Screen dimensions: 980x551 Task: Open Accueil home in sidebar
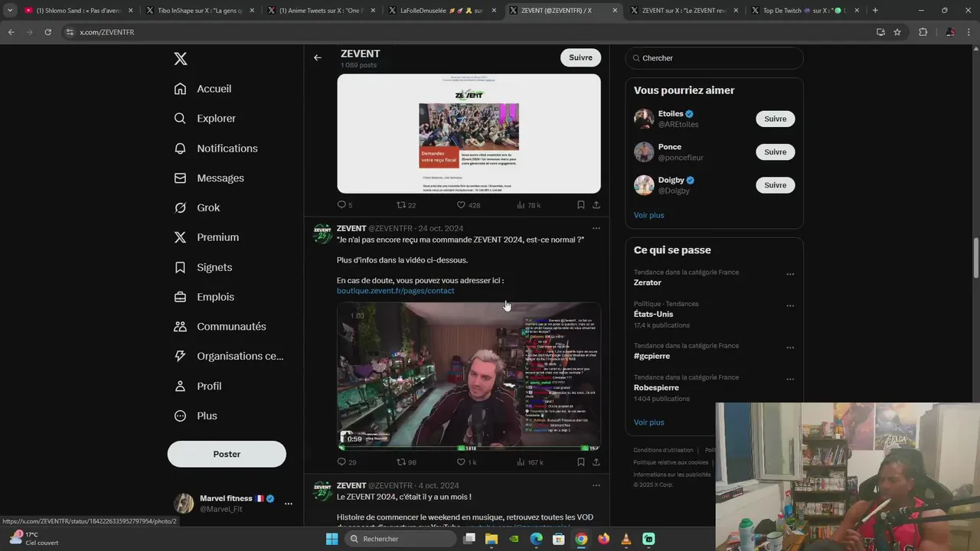203,89
